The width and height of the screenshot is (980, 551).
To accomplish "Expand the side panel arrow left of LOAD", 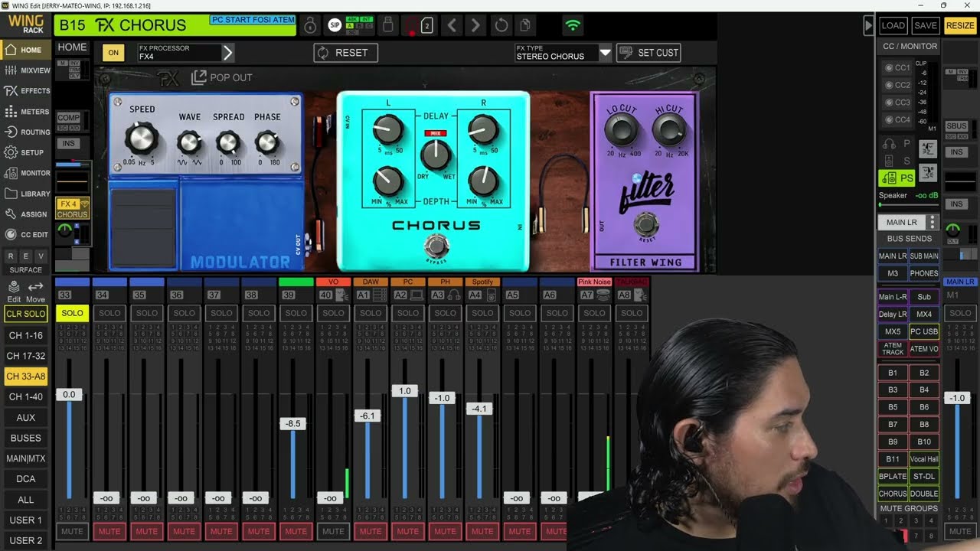I will coord(868,25).
